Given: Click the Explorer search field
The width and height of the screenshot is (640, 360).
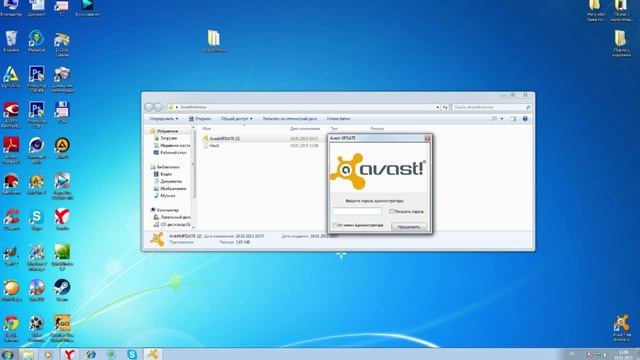Looking at the screenshot, I should [491, 107].
